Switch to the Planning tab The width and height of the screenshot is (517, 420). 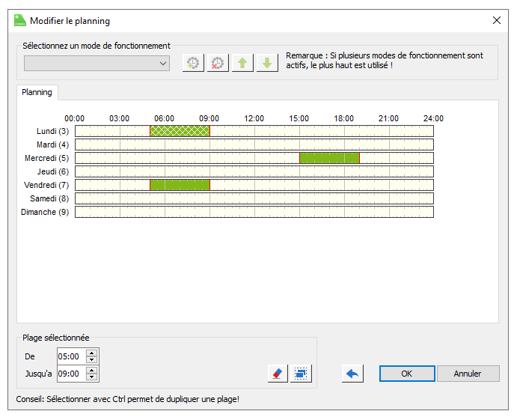(x=37, y=92)
